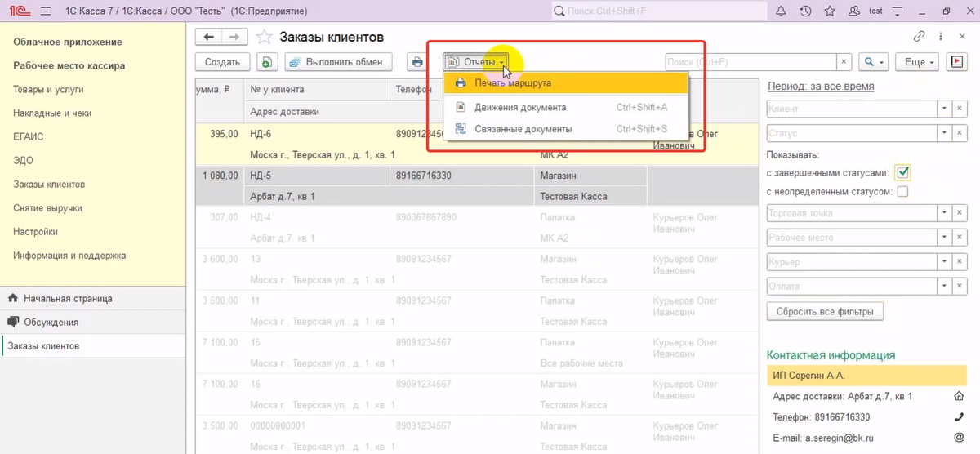Clear the Клиент filter
Image resolution: width=980 pixels, height=454 pixels.
pyautogui.click(x=960, y=109)
